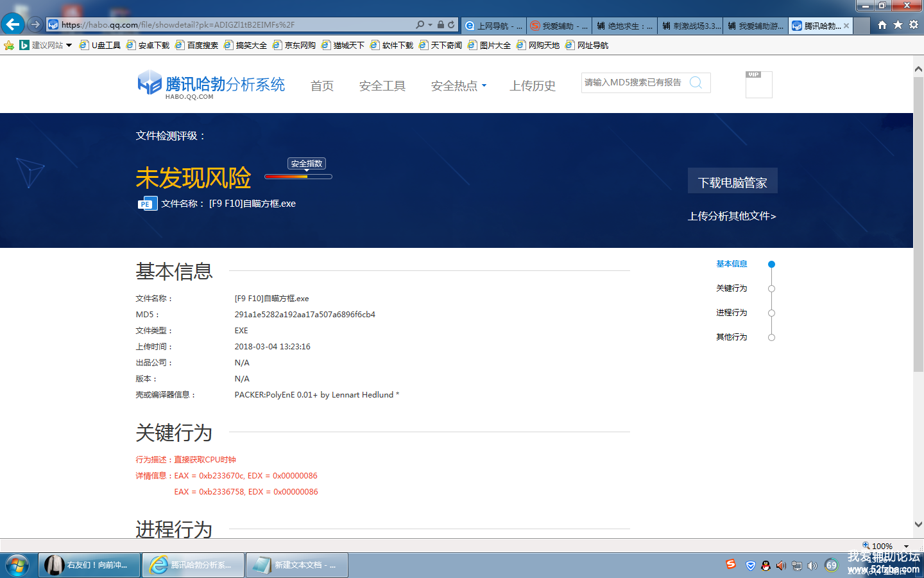The width and height of the screenshot is (924, 578).
Task: Click the 安全指数 safety index bar
Action: [298, 177]
